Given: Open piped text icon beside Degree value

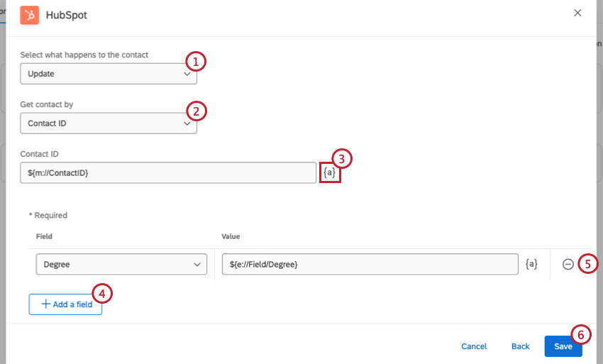Looking at the screenshot, I should point(531,264).
